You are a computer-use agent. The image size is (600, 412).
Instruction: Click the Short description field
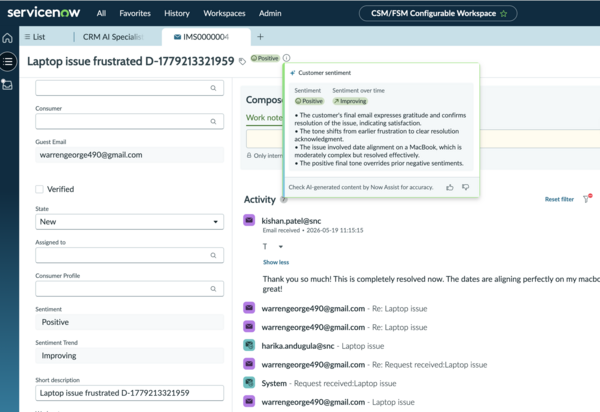[129, 393]
